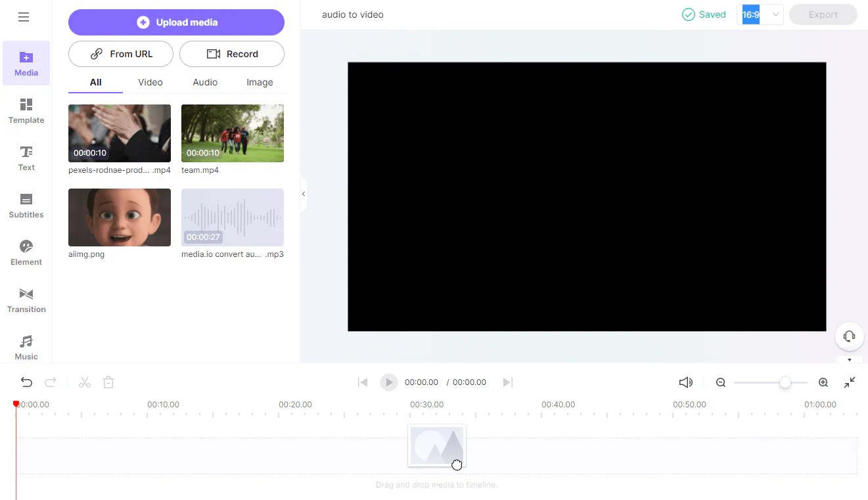Open the Template panel

point(26,110)
